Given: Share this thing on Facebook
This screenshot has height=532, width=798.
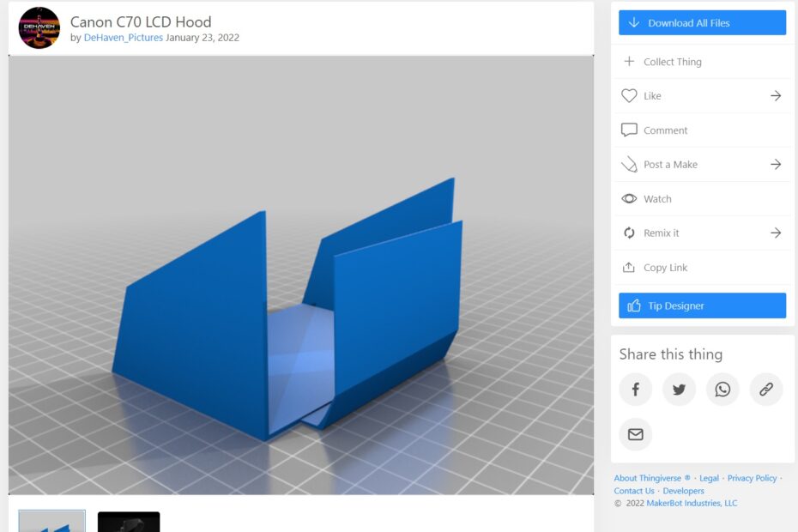Looking at the screenshot, I should (635, 390).
